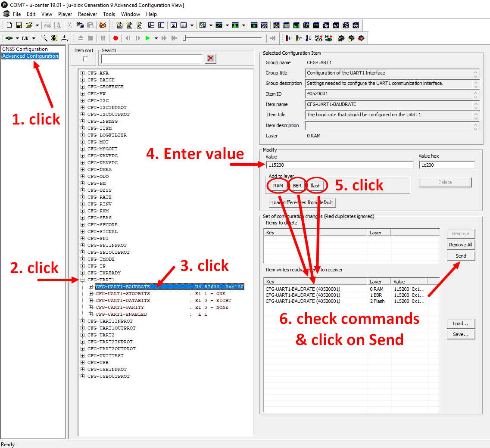Click the red X clear search icon
The height and width of the screenshot is (448, 490).
coord(211,59)
